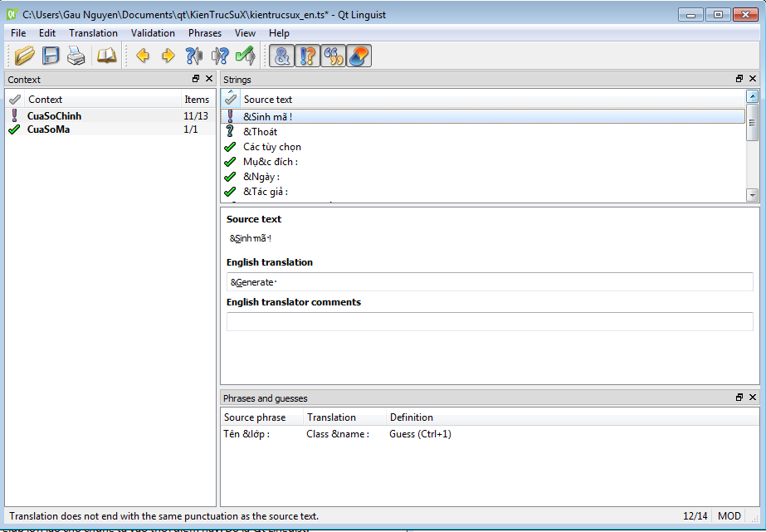Select the 'Tên &lớp :' source phrase
This screenshot has height=532, width=766.
tap(246, 434)
